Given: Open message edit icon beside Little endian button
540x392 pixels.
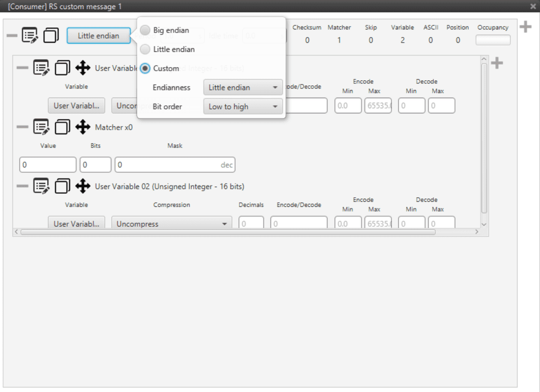Looking at the screenshot, I should coord(30,36).
